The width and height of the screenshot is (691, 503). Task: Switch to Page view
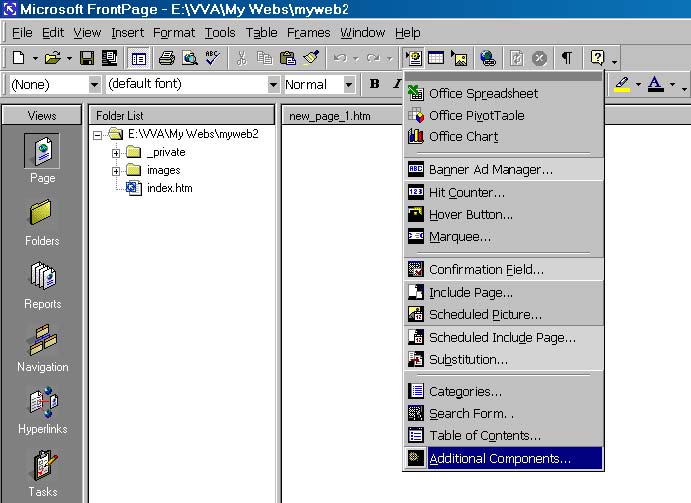[42, 159]
